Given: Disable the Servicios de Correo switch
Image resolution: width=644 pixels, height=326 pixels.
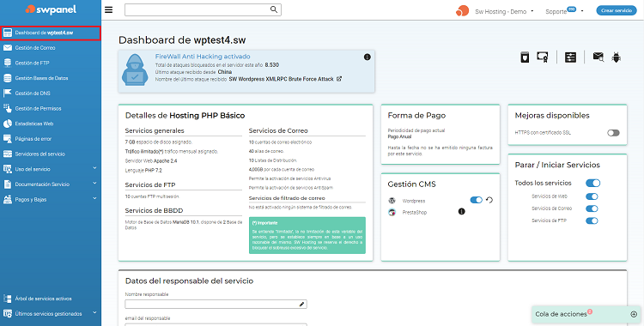Looking at the screenshot, I should (592, 208).
